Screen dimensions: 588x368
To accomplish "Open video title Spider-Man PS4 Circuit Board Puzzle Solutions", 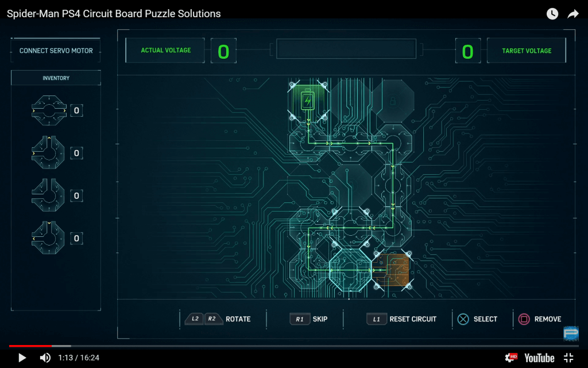I will 114,14.
